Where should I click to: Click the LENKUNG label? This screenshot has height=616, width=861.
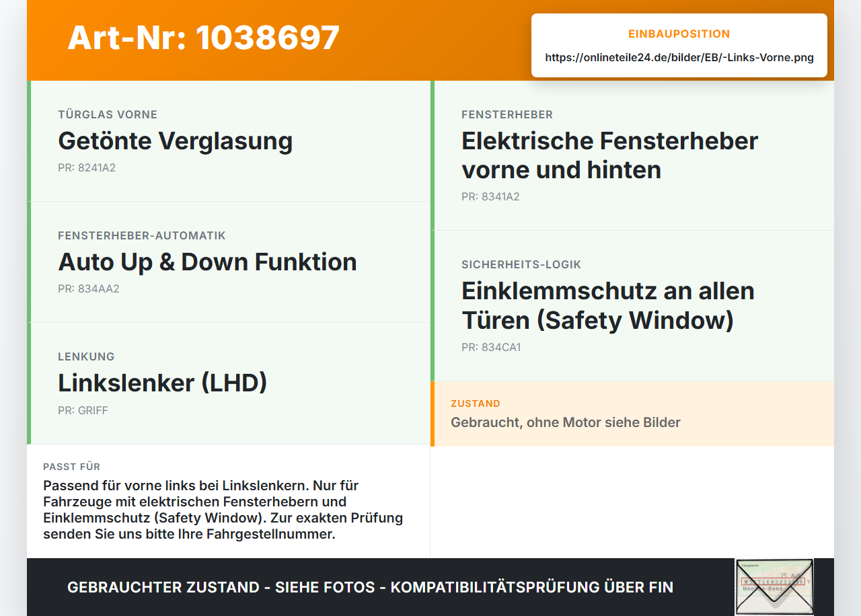(x=86, y=357)
